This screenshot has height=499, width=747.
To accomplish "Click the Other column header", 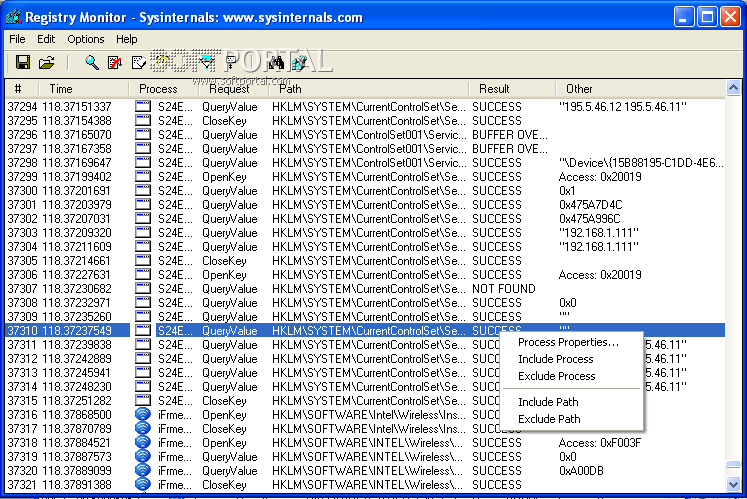I will pos(641,89).
